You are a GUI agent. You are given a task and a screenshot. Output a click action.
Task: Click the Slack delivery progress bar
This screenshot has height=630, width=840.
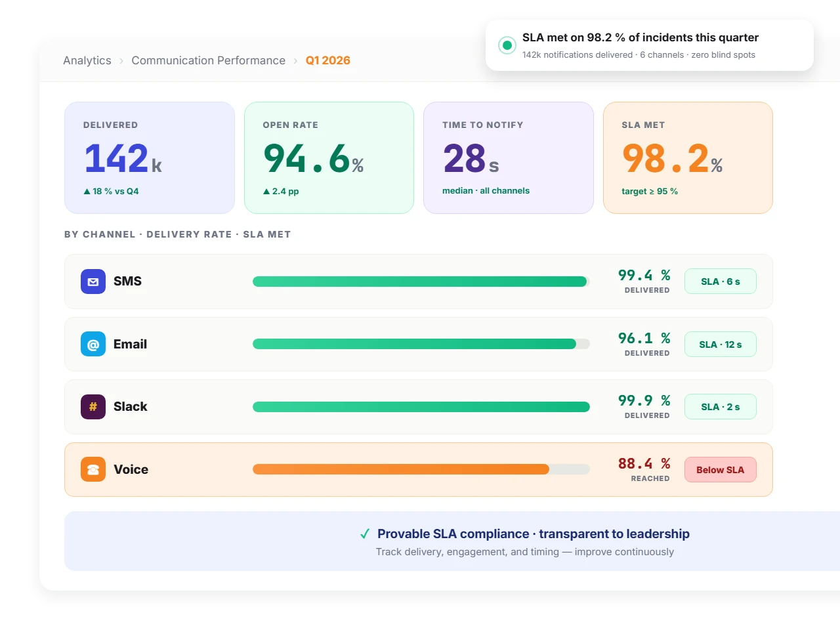[x=421, y=407]
